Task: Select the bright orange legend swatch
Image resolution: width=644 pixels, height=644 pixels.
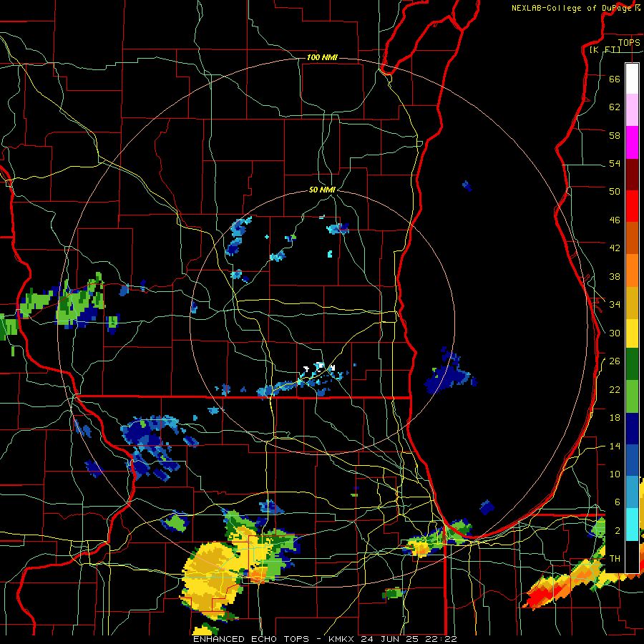Action: click(x=632, y=270)
